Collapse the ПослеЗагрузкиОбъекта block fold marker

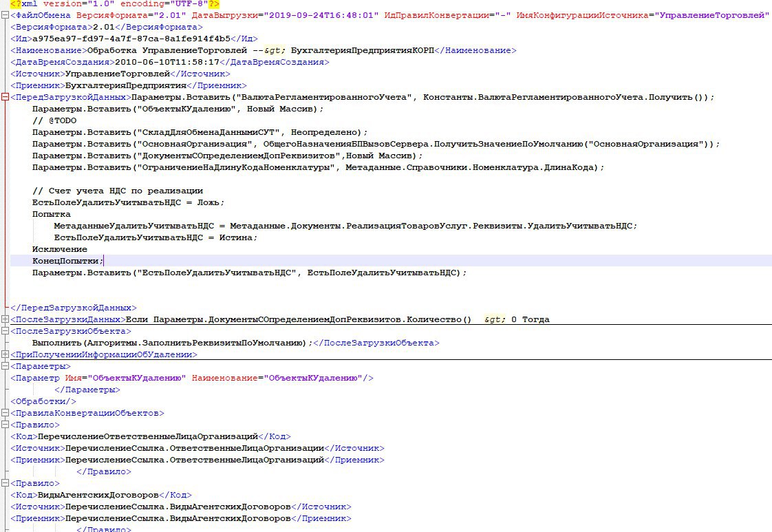(x=5, y=331)
